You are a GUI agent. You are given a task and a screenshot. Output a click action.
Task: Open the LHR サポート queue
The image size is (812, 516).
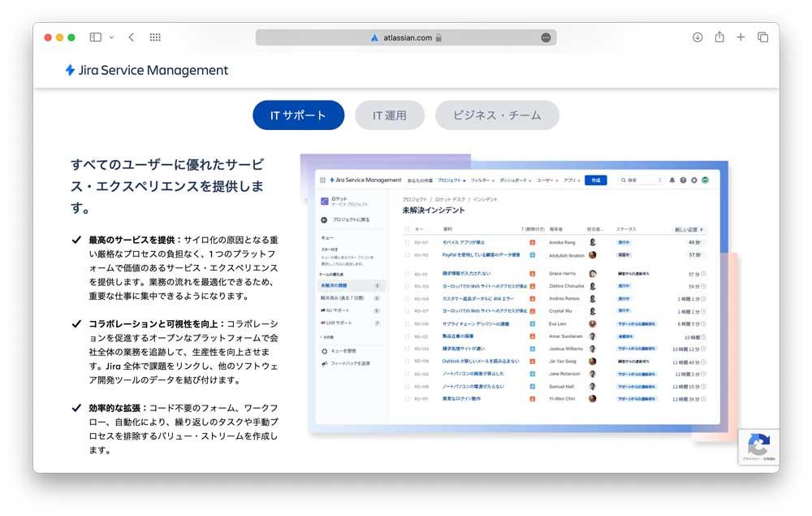pyautogui.click(x=351, y=323)
